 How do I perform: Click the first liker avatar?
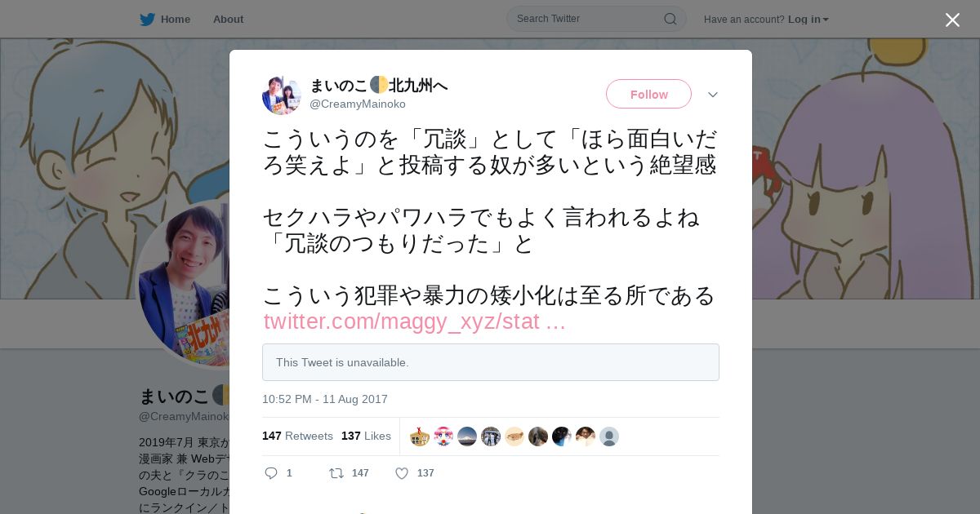(420, 436)
